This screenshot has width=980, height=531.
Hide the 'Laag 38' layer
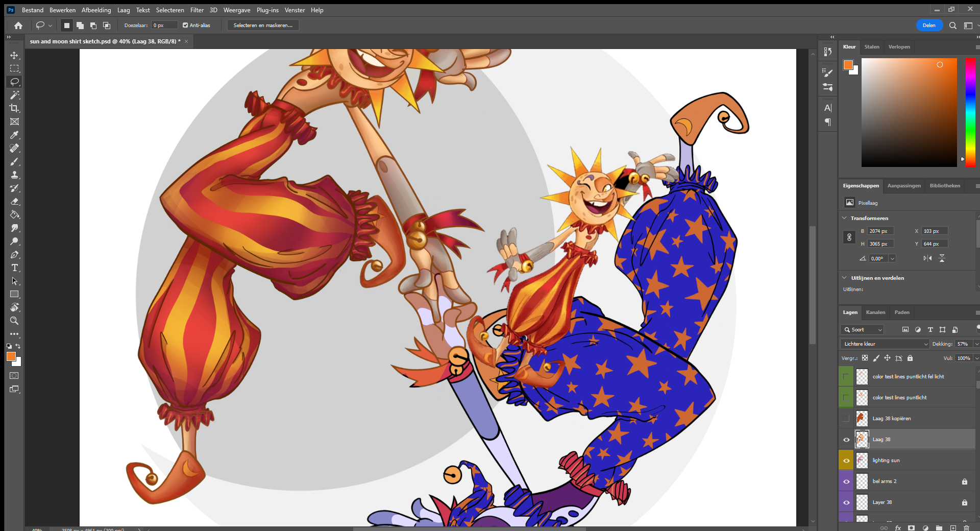pyautogui.click(x=846, y=440)
